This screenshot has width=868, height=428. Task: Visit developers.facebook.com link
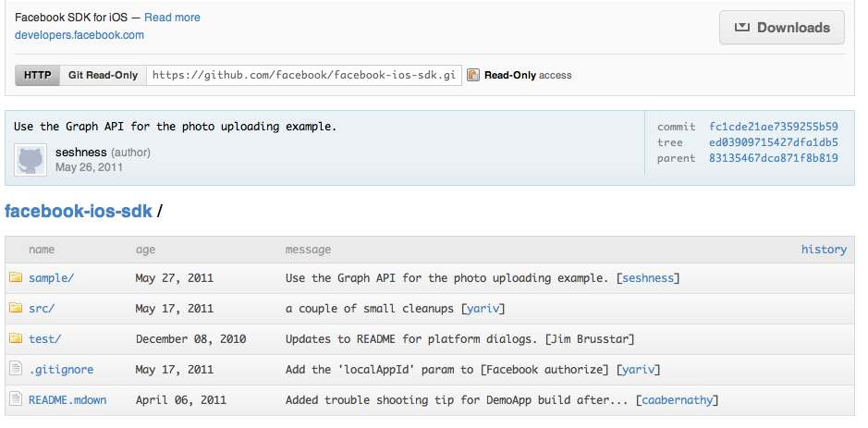[79, 35]
